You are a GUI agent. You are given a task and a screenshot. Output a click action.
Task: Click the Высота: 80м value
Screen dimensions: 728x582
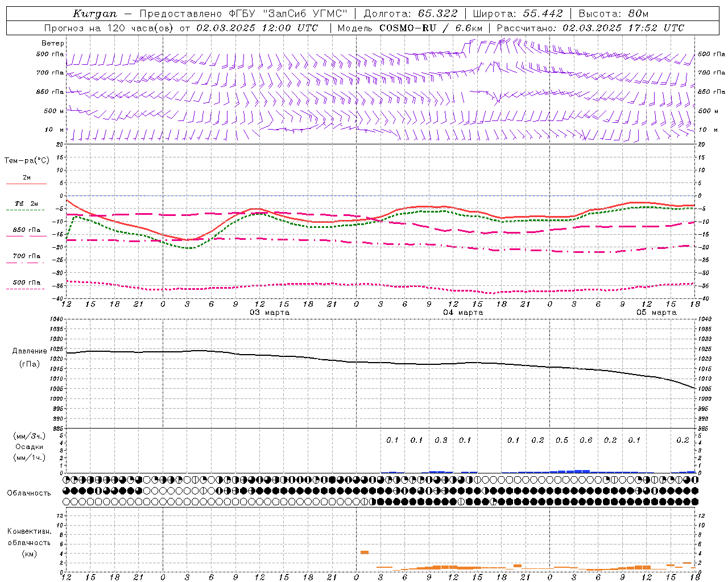click(613, 14)
